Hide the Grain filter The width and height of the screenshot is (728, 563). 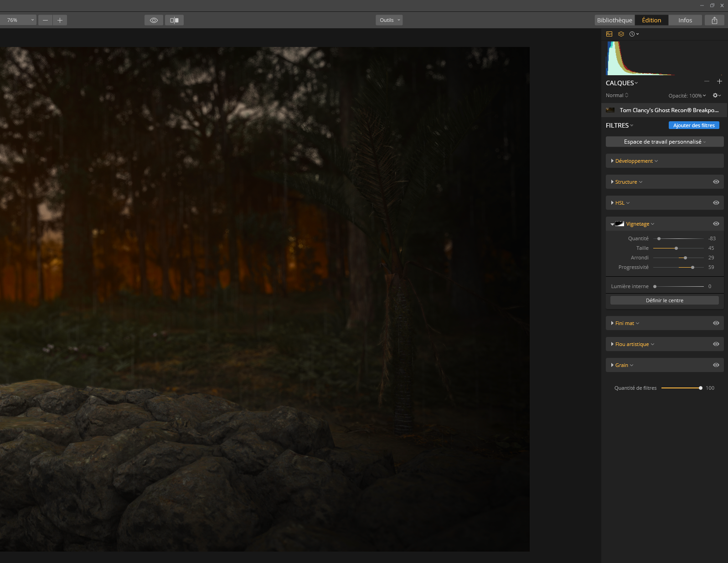coord(716,365)
